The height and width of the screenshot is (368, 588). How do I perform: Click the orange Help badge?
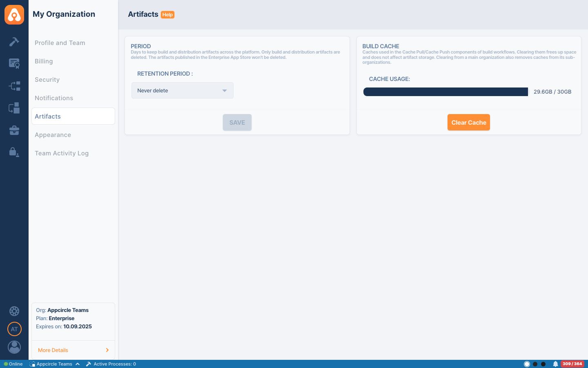pos(167,15)
